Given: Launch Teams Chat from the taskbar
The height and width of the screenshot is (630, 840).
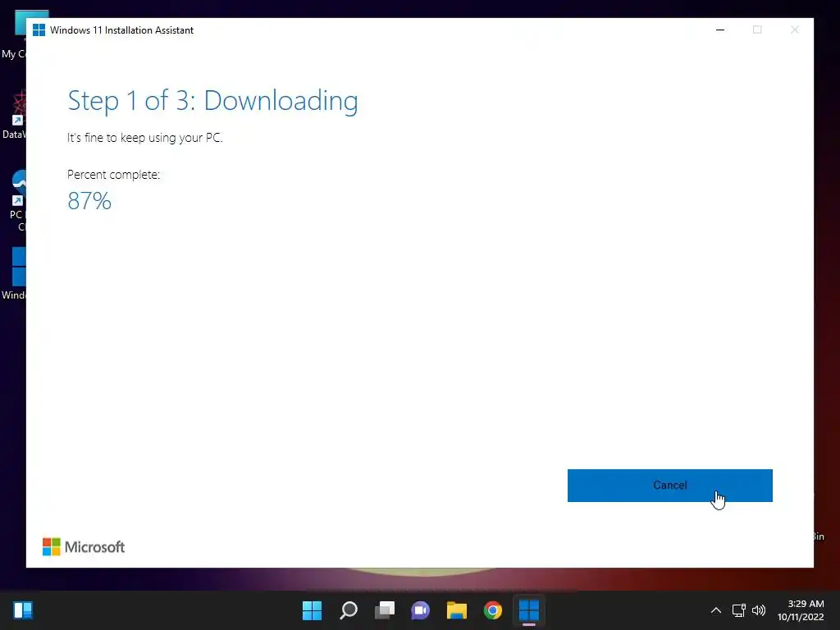Looking at the screenshot, I should [421, 610].
